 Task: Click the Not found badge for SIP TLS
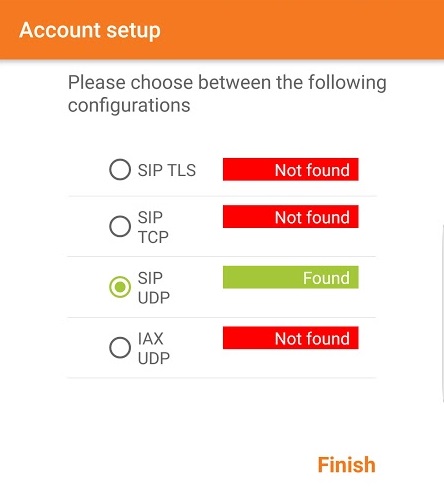click(291, 169)
